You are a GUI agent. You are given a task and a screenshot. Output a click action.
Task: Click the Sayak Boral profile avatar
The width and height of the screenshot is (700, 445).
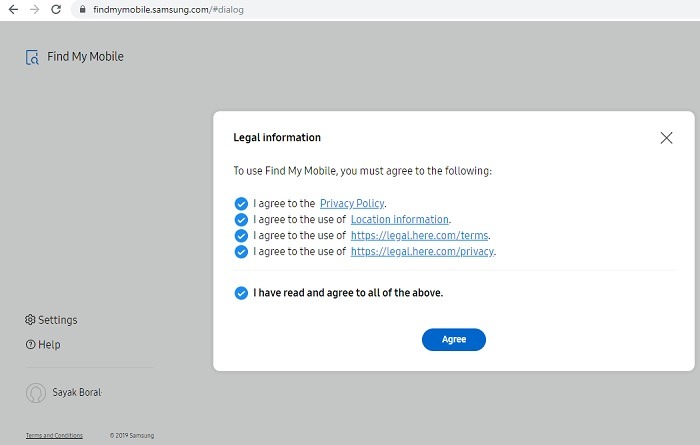36,393
